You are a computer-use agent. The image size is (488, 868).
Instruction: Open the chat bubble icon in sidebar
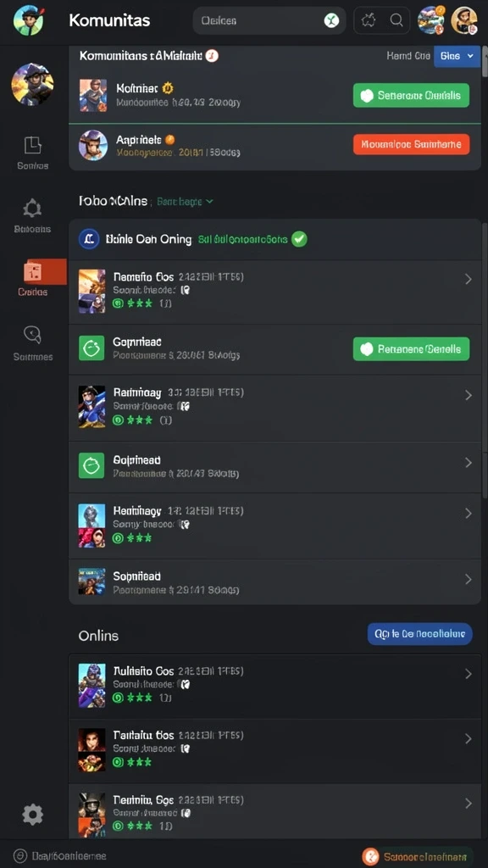coord(32,334)
